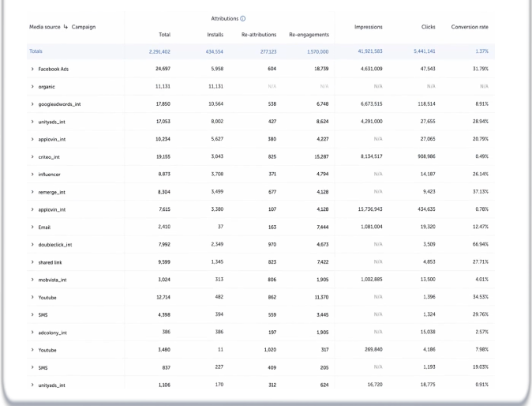Sort by the Clicks column header
532x406 pixels.
pyautogui.click(x=428, y=27)
